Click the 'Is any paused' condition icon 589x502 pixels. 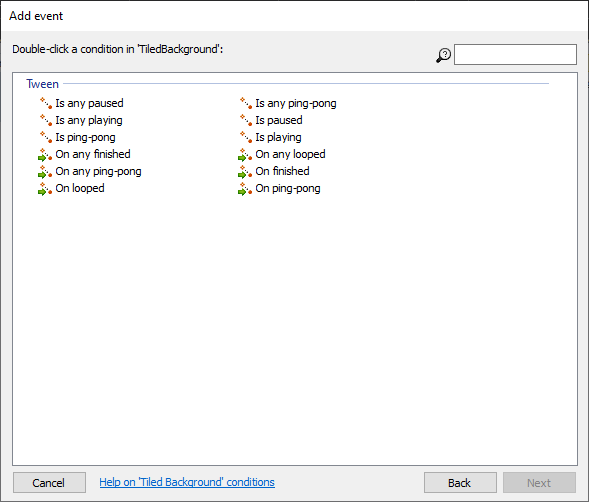(x=46, y=103)
